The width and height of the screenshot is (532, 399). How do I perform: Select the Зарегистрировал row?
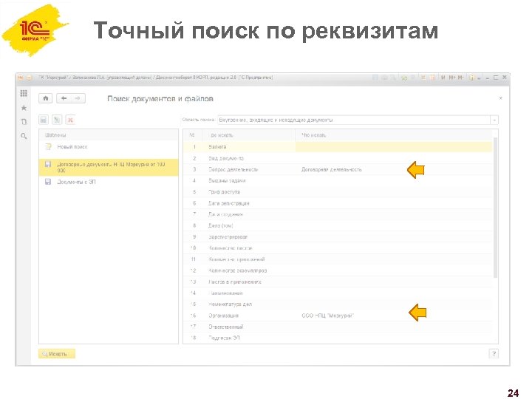click(338, 237)
